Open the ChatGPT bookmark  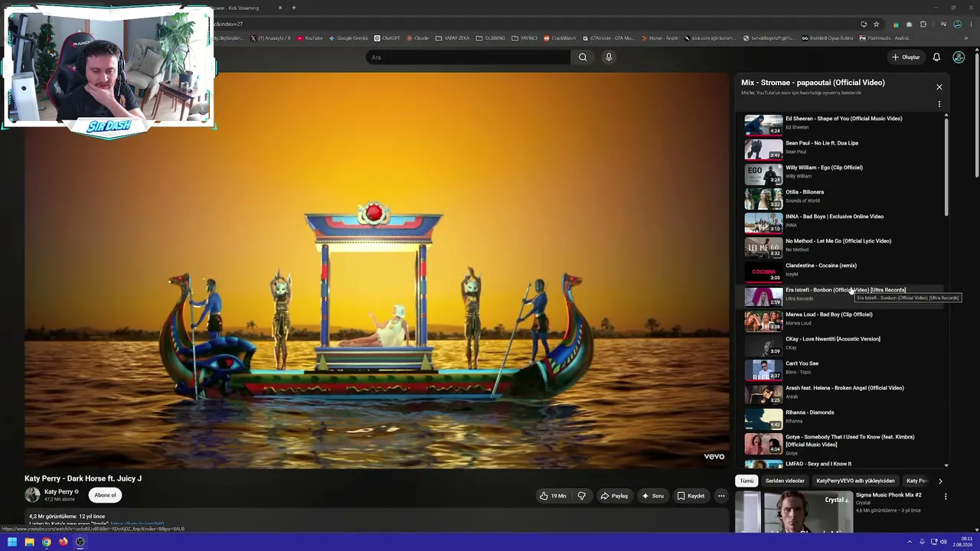pyautogui.click(x=387, y=38)
